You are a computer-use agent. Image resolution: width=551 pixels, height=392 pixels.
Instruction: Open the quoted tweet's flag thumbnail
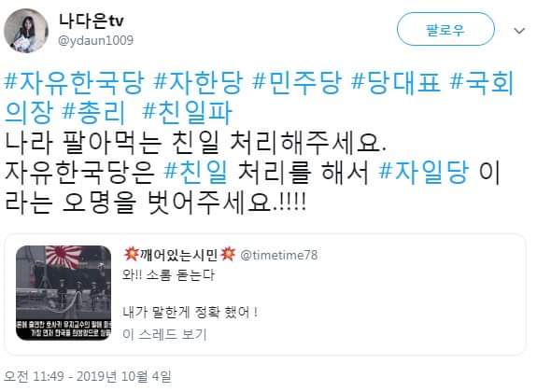pyautogui.click(x=64, y=293)
